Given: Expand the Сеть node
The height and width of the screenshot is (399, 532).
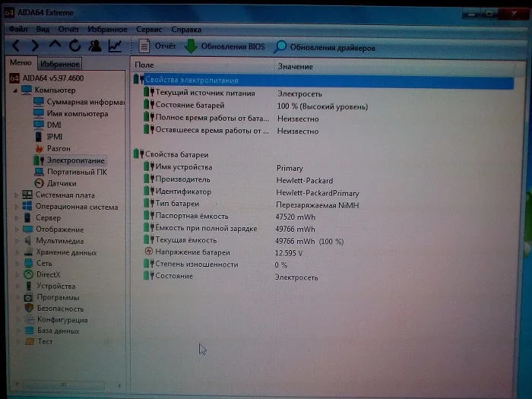Looking at the screenshot, I should pyautogui.click(x=17, y=264).
